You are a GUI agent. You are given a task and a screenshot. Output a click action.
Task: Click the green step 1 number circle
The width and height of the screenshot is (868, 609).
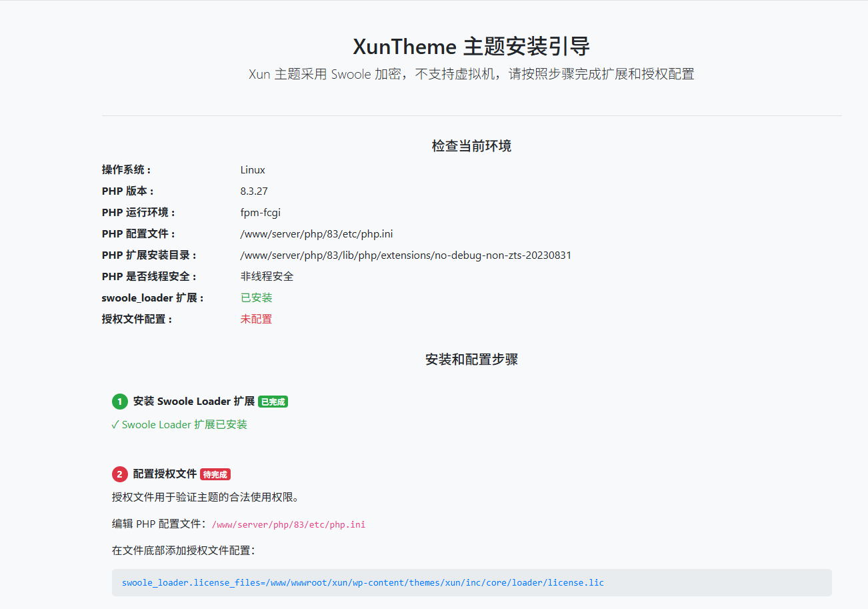(x=120, y=402)
